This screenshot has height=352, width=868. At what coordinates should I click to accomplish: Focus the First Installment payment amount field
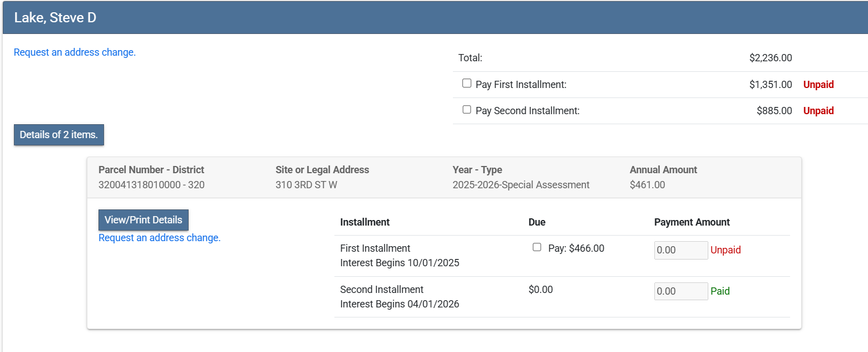[680, 250]
